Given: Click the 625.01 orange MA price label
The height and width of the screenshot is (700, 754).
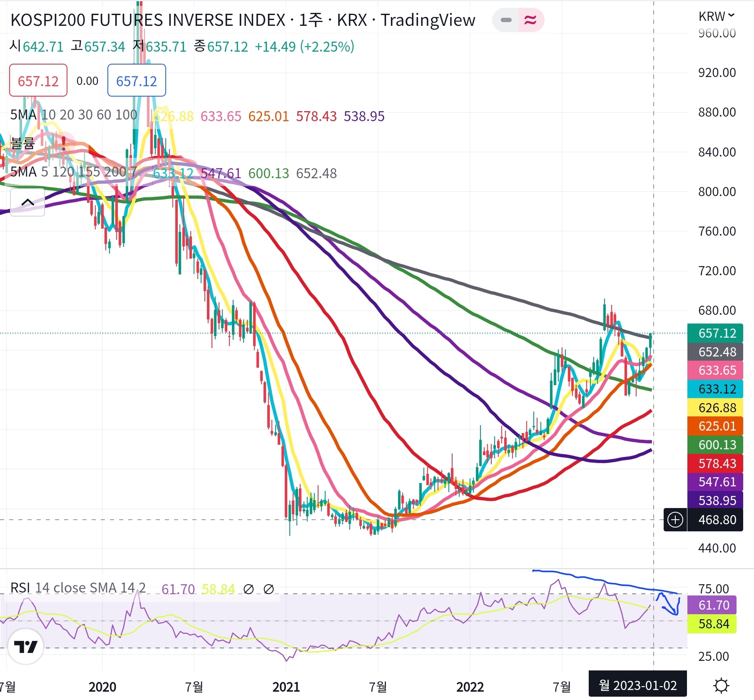Looking at the screenshot, I should pyautogui.click(x=715, y=426).
